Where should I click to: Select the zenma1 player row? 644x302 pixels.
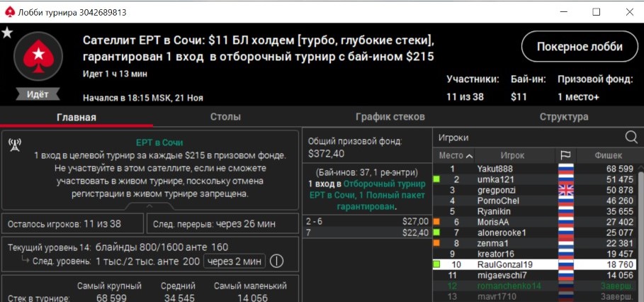(x=535, y=243)
